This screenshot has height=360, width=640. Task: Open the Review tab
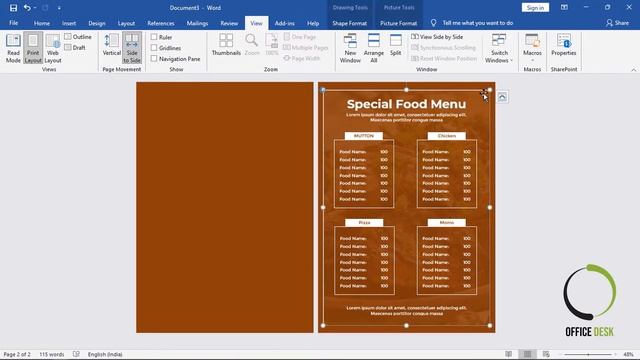(229, 23)
